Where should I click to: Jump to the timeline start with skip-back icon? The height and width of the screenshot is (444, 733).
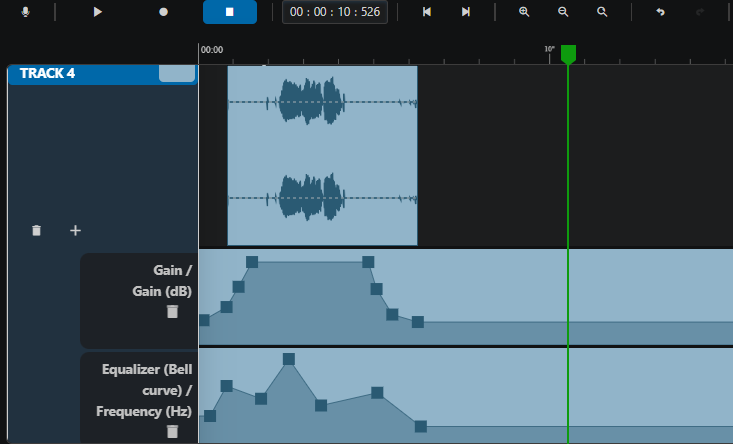tap(426, 12)
